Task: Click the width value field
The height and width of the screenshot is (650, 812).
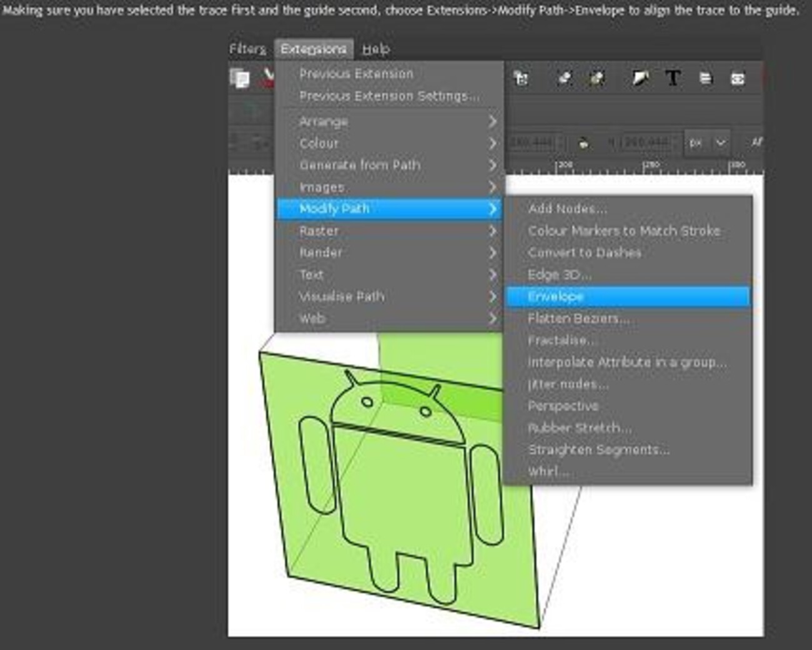Action: click(533, 143)
